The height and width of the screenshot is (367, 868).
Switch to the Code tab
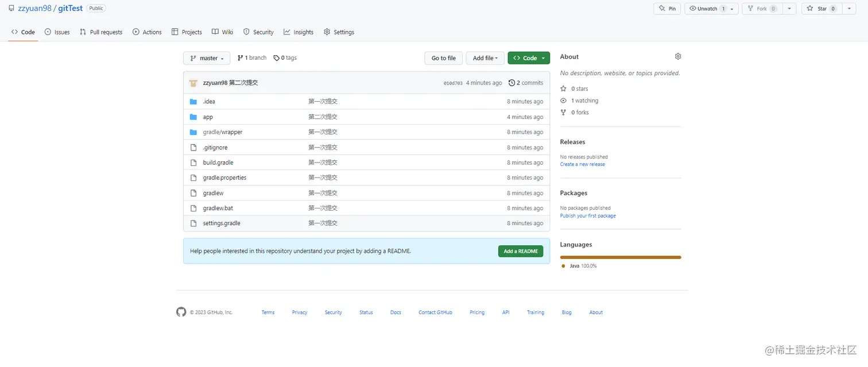point(23,32)
